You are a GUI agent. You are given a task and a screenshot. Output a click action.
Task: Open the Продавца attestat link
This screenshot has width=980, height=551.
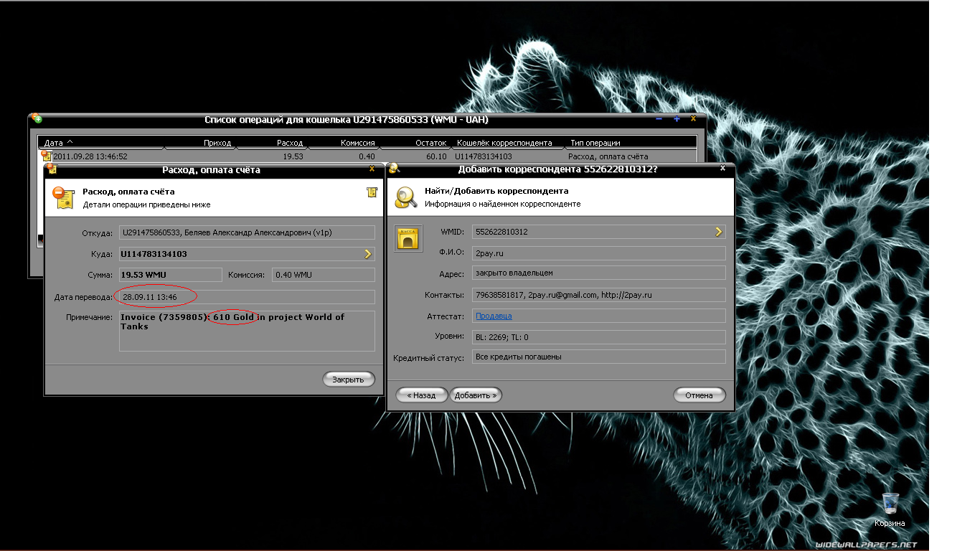(494, 316)
